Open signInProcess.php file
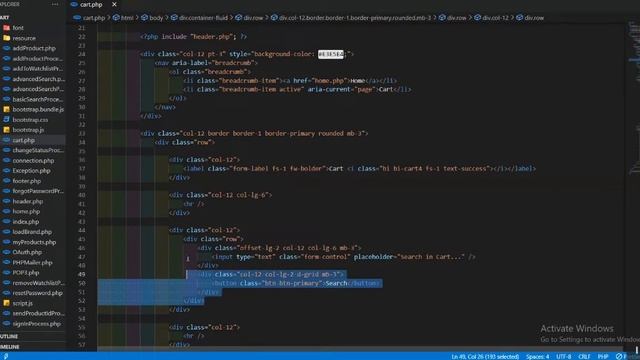 point(33,324)
